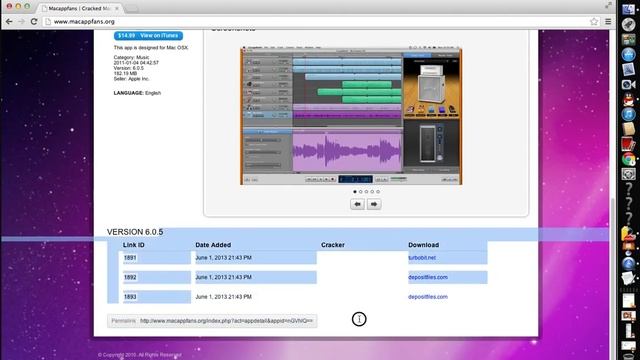Click the $14.99 View on iTunes button
The width and height of the screenshot is (640, 360).
click(x=148, y=36)
